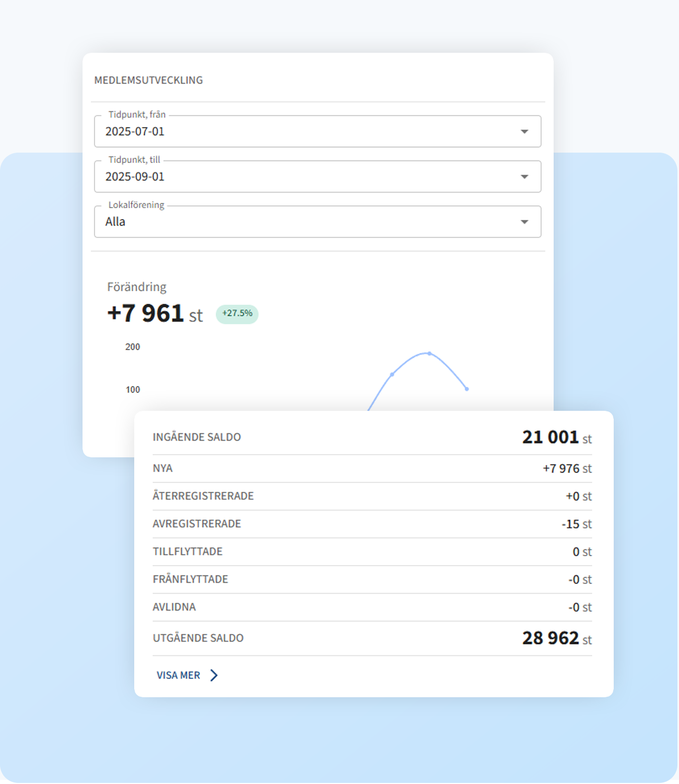
Task: Expand the 'Tidpunkt, till' dropdown arrow
Action: [x=524, y=177]
